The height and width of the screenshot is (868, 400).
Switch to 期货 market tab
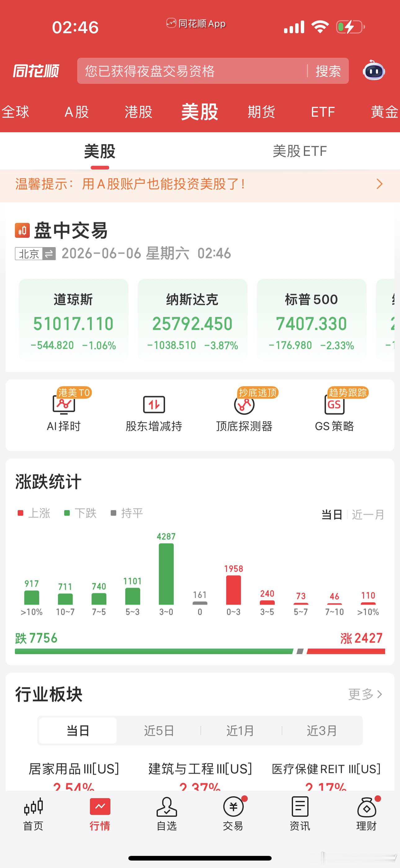pos(262,112)
